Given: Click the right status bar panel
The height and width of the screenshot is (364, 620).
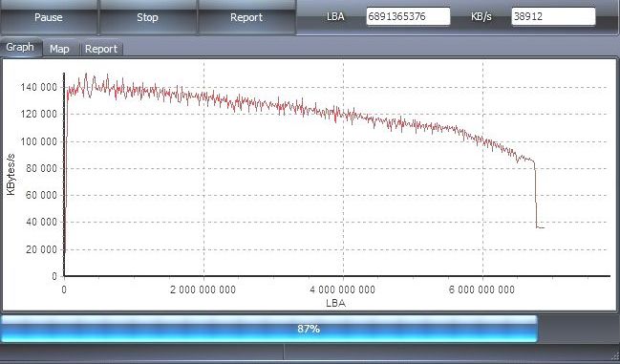Looking at the screenshot, I should (447, 353).
